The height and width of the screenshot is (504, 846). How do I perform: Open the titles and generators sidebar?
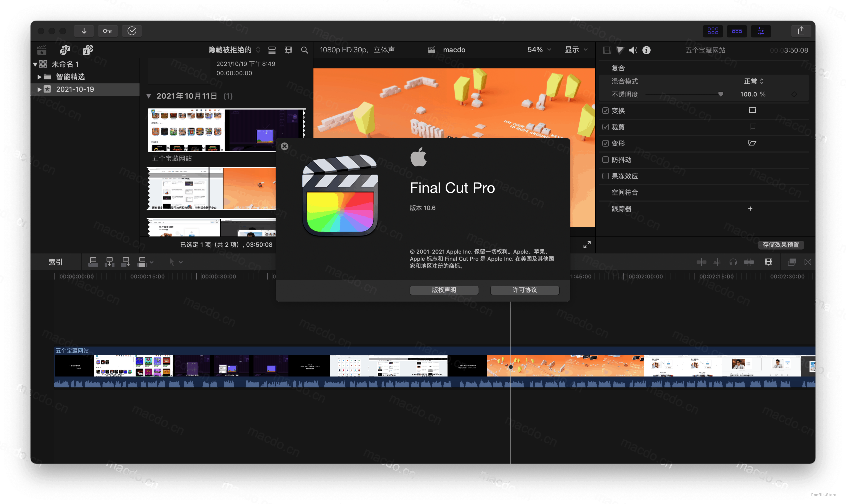pyautogui.click(x=88, y=50)
